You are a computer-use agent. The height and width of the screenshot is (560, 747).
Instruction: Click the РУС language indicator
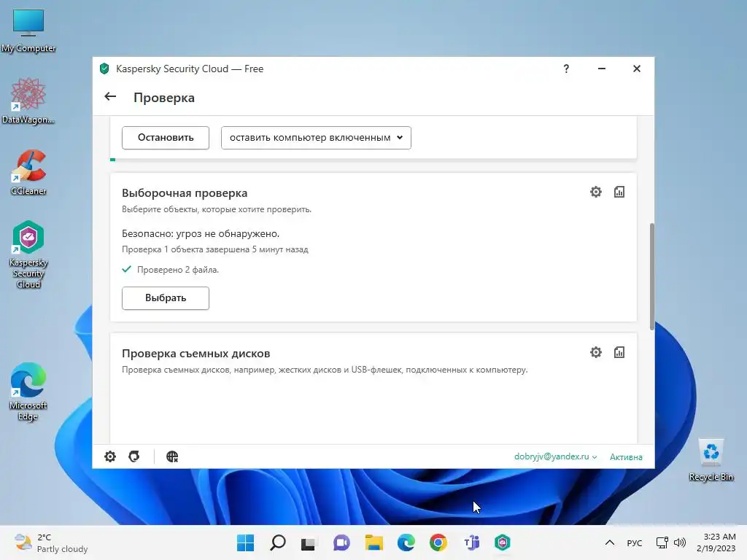point(634,542)
